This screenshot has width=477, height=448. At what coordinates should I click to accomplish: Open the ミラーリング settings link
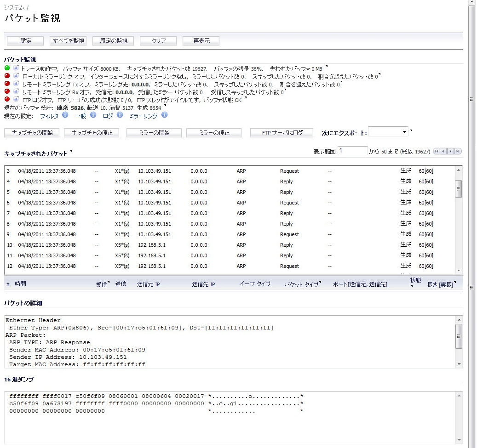(144, 116)
